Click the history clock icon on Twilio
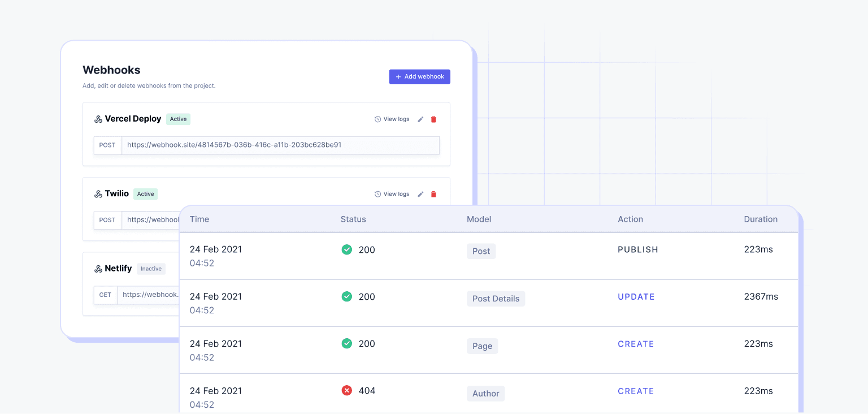 click(377, 194)
